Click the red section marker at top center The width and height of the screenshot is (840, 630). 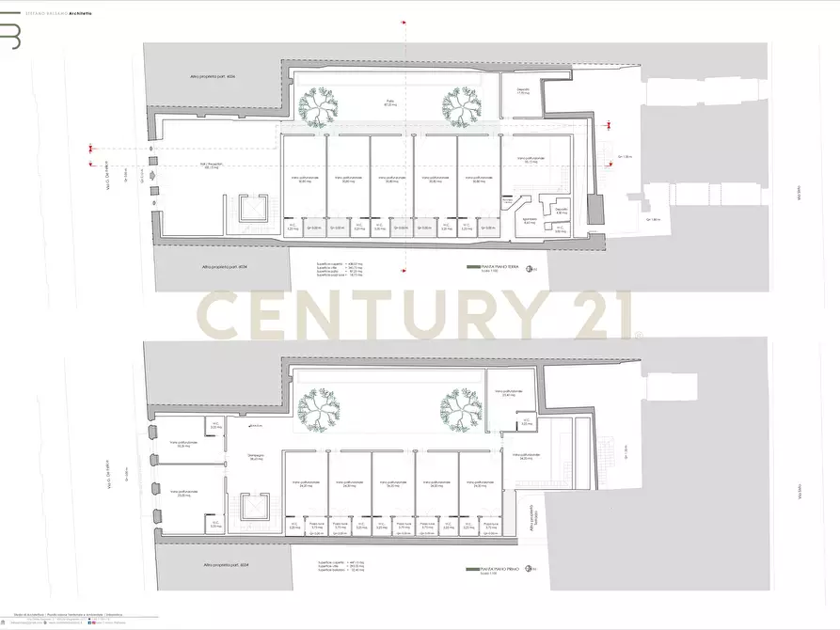click(x=404, y=19)
